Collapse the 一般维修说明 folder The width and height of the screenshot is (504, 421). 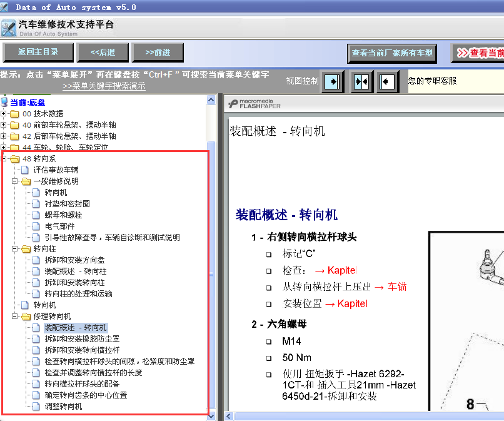(x=14, y=181)
